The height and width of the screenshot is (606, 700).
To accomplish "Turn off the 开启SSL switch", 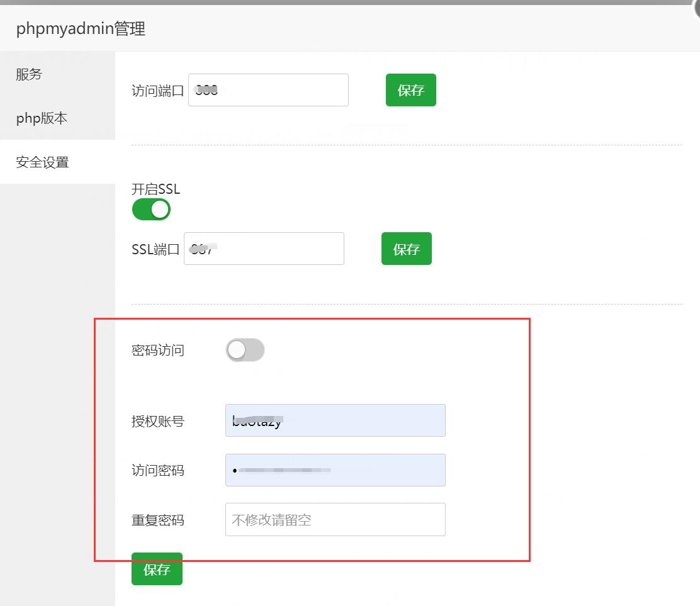I will point(151,210).
